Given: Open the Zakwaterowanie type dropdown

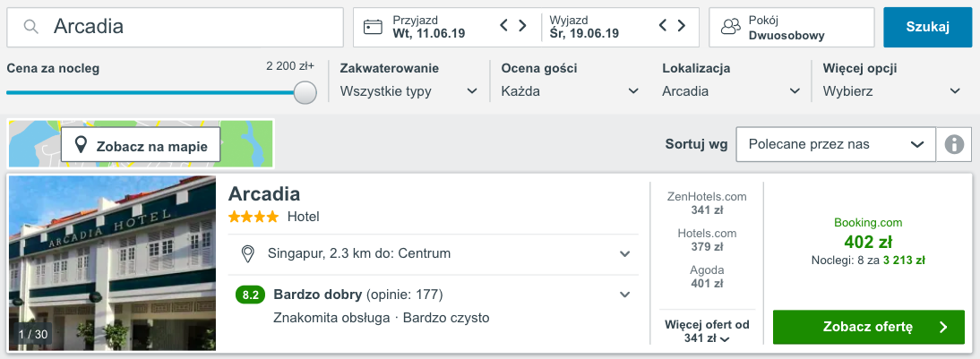Looking at the screenshot, I should pyautogui.click(x=408, y=91).
